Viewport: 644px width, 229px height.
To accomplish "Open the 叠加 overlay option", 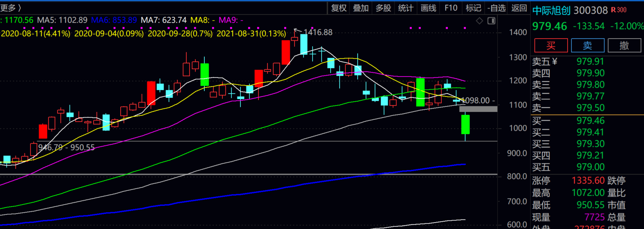I will pos(361,8).
